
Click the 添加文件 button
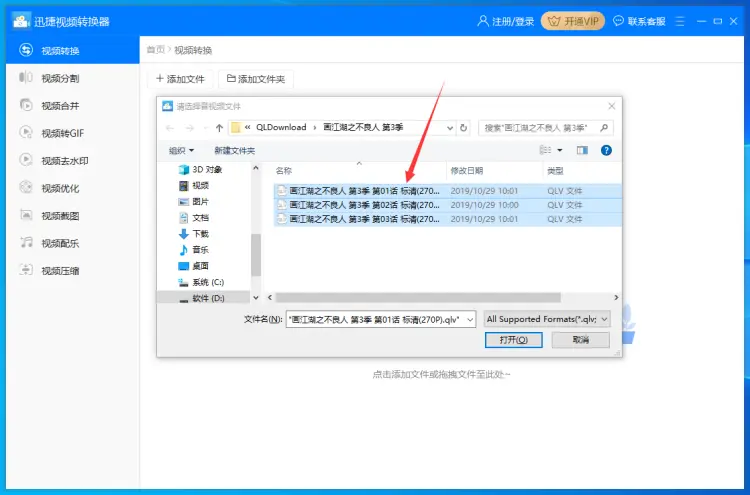180,79
